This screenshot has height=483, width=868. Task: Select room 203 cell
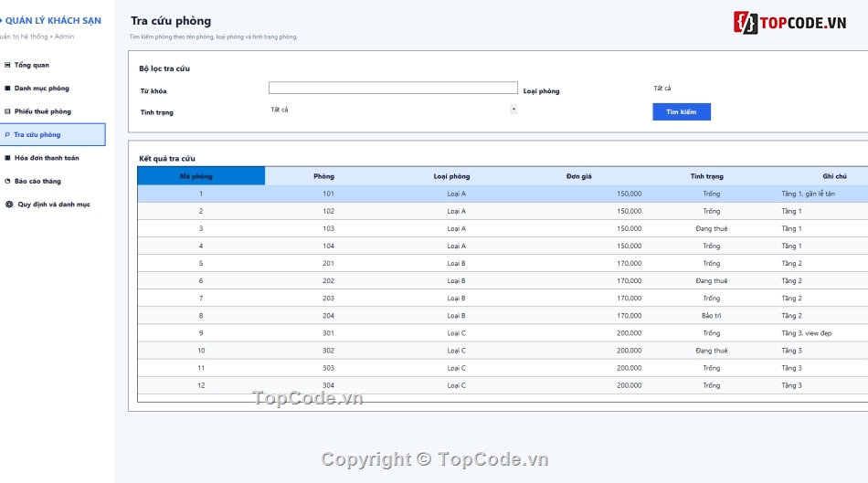click(328, 299)
